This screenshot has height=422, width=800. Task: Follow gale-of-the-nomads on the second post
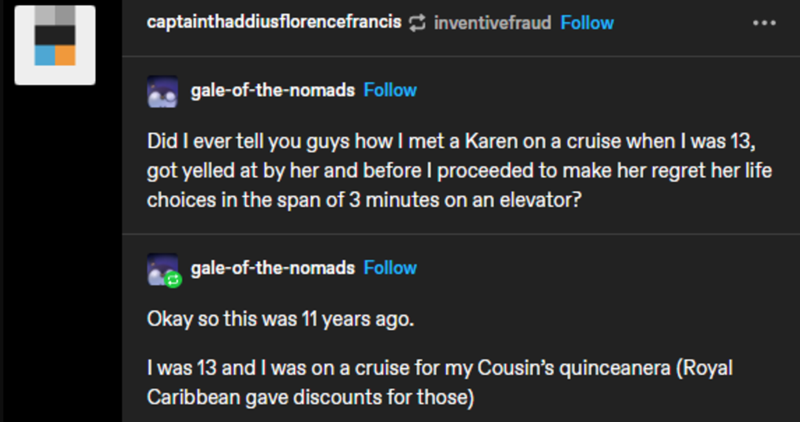click(x=390, y=267)
